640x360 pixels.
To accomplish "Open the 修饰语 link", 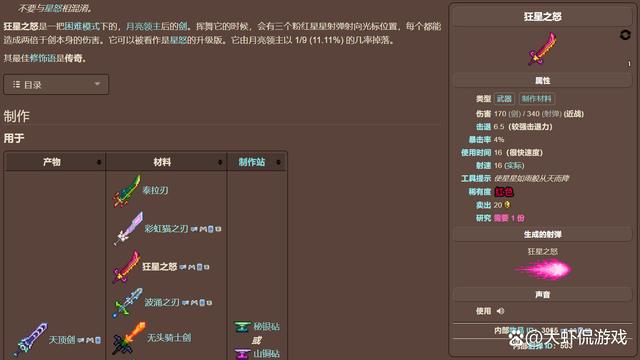I will coord(42,58).
